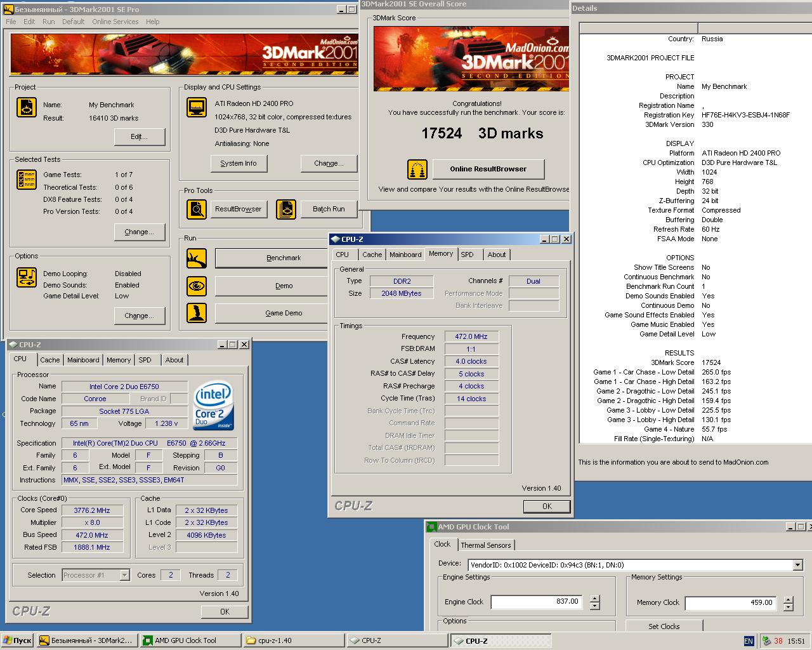This screenshot has width=812, height=650.
Task: Click the 17524 3D marks score text
Action: [483, 133]
